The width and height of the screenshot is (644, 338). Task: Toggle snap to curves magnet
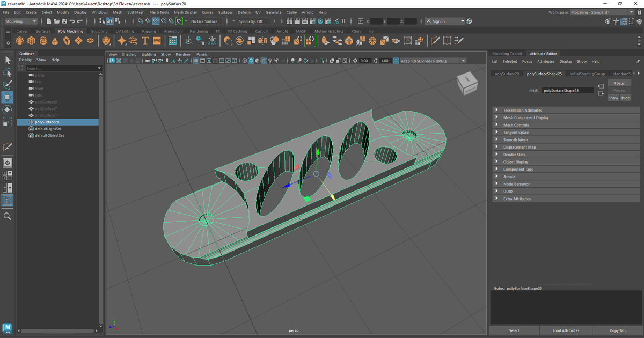click(x=148, y=21)
